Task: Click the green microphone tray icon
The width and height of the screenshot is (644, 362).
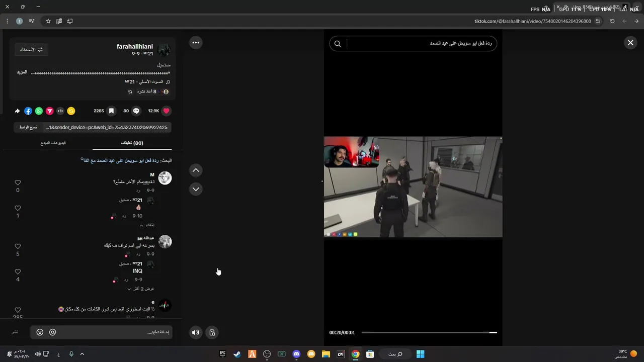Action: click(71, 354)
